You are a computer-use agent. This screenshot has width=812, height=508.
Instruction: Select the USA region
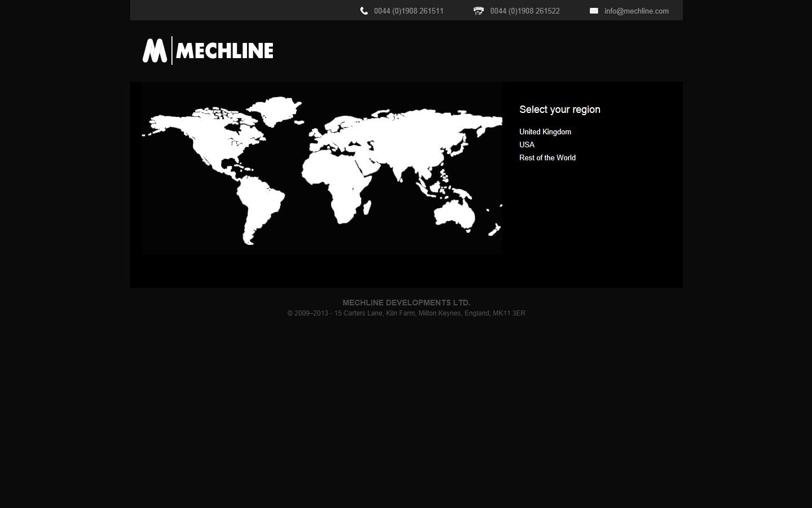click(x=526, y=144)
